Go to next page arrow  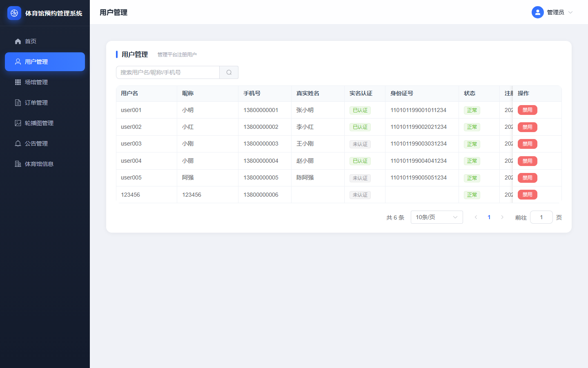(502, 217)
